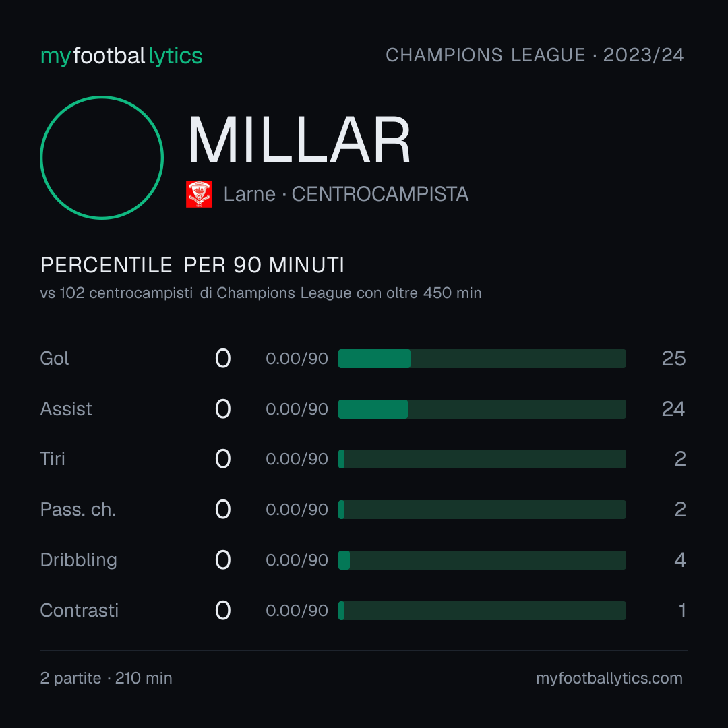This screenshot has width=728, height=728.
Task: Select the Gol stat label
Action: 55,359
